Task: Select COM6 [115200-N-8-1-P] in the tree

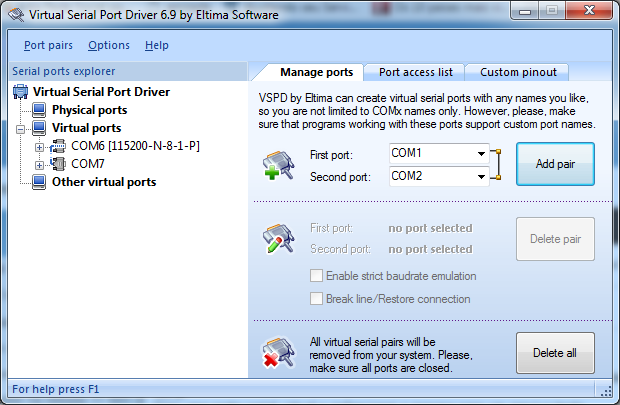Action: (135, 146)
